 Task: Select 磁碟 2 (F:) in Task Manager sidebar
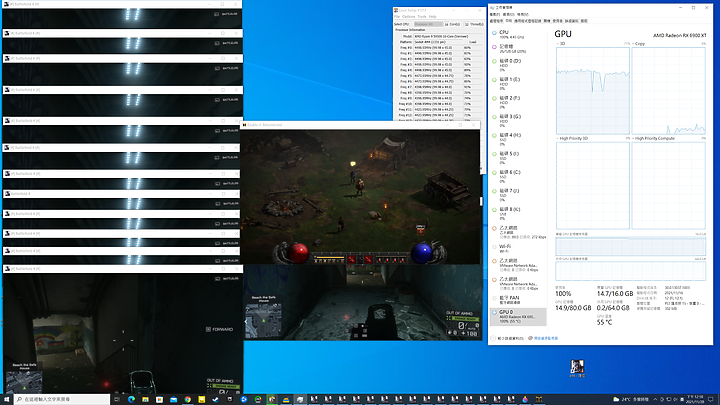click(x=518, y=102)
